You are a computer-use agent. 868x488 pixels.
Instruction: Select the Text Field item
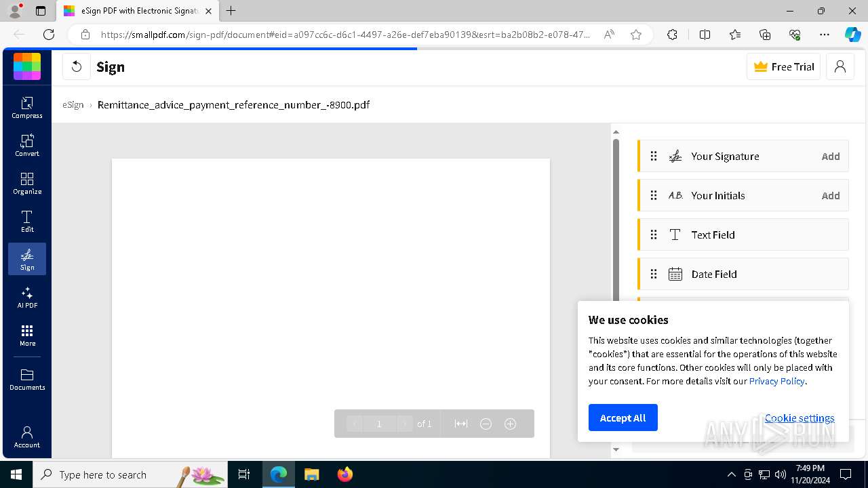point(743,235)
